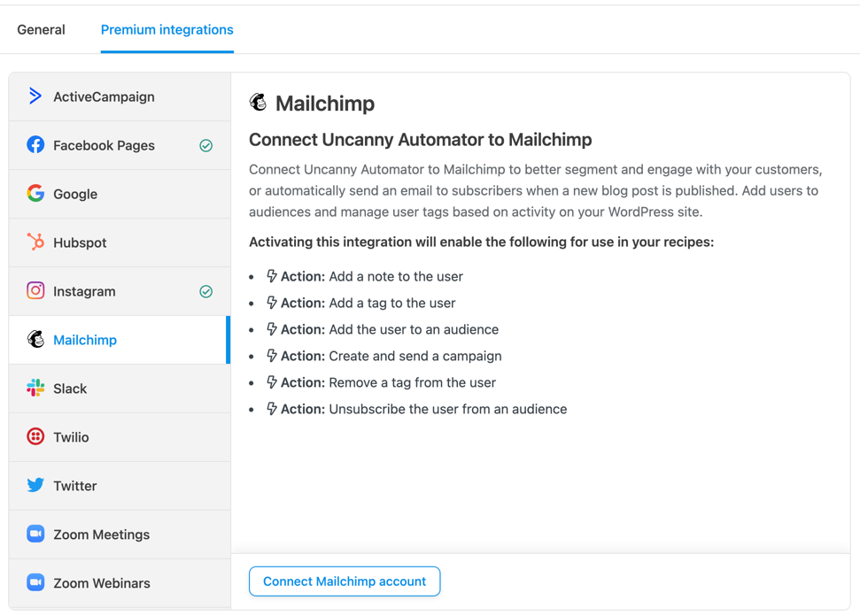Click the Mailchimp monkey icon in the heading
This screenshot has height=616, width=860.
[x=259, y=103]
